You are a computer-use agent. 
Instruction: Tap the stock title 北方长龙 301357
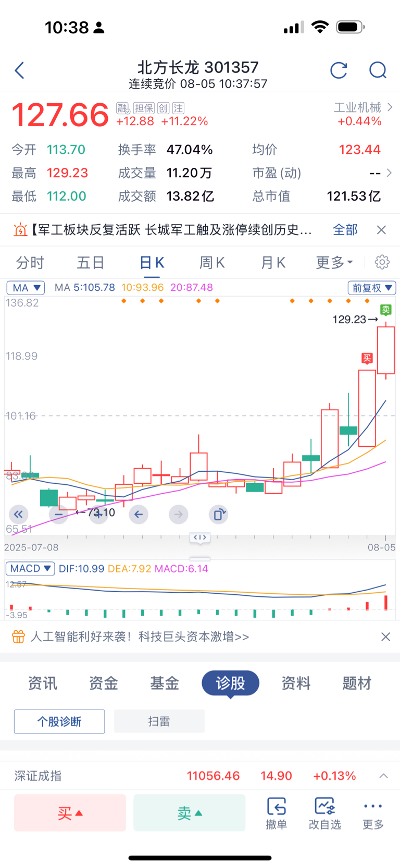(198, 67)
